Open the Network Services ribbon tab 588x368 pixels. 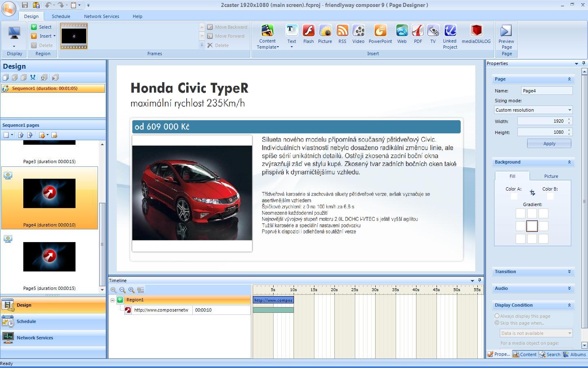(x=102, y=16)
